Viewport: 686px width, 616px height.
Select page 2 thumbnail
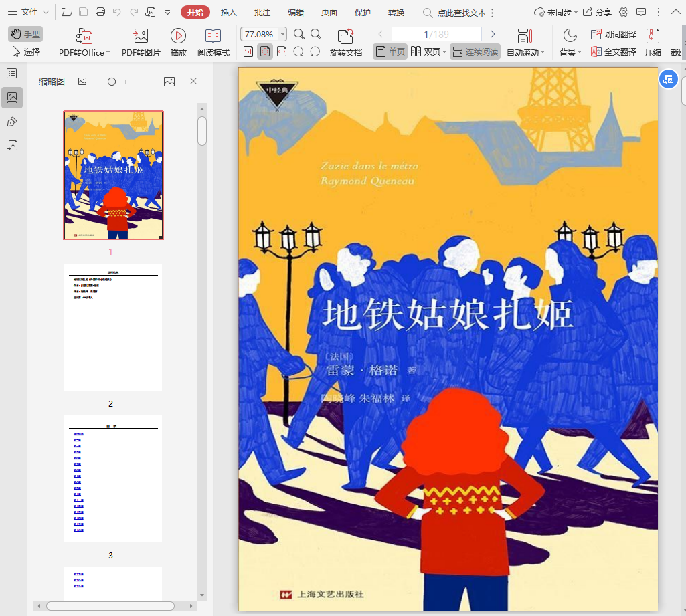[113, 327]
